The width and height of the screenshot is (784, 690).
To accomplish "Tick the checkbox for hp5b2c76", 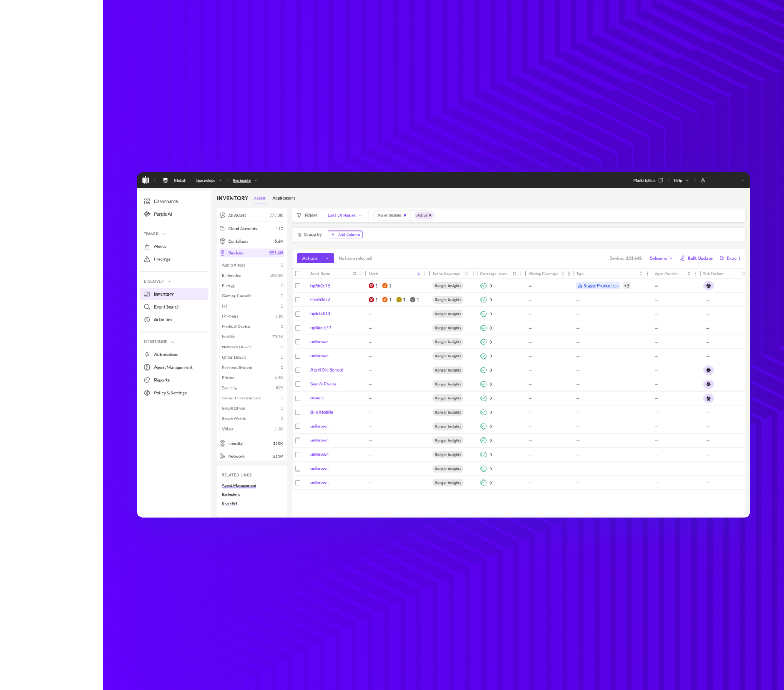I will pos(297,286).
